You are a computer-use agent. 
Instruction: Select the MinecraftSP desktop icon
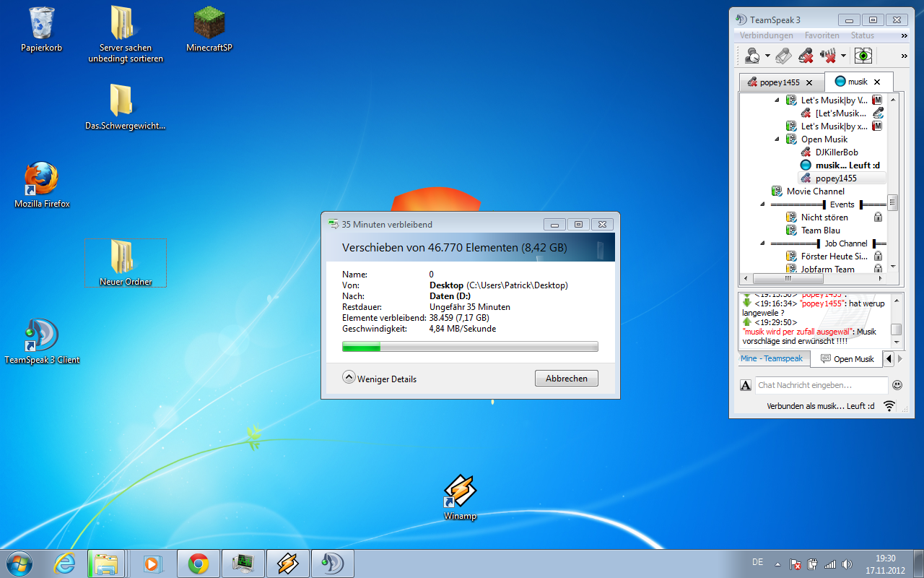[x=209, y=29]
